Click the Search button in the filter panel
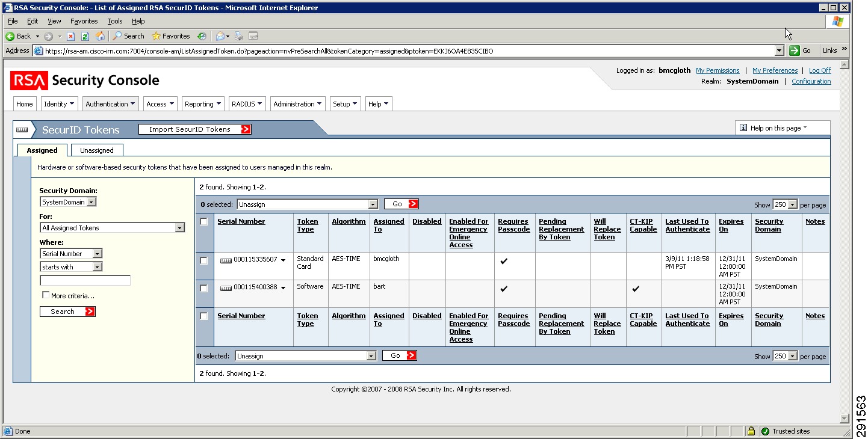The width and height of the screenshot is (868, 439). pyautogui.click(x=67, y=312)
